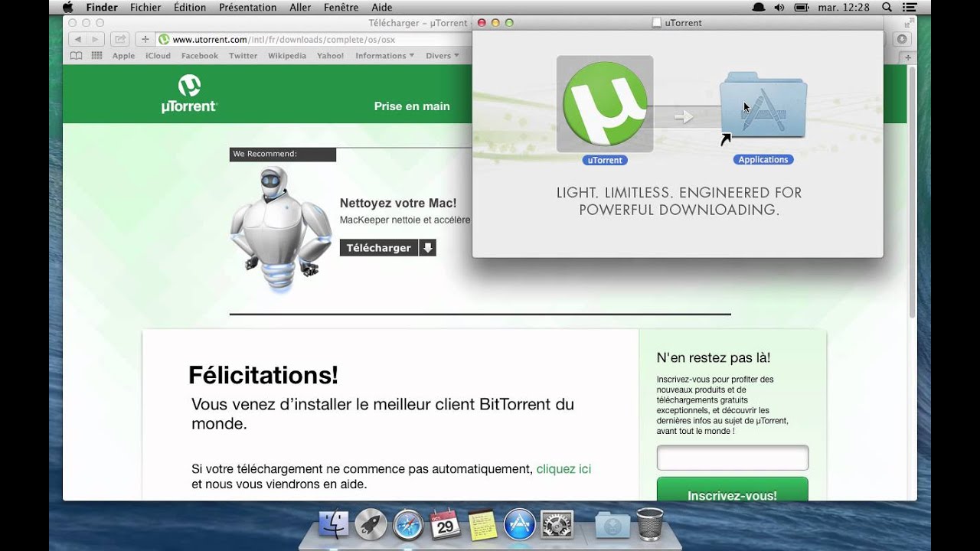Open the Apple menu
This screenshot has height=551, width=980.
point(68,8)
